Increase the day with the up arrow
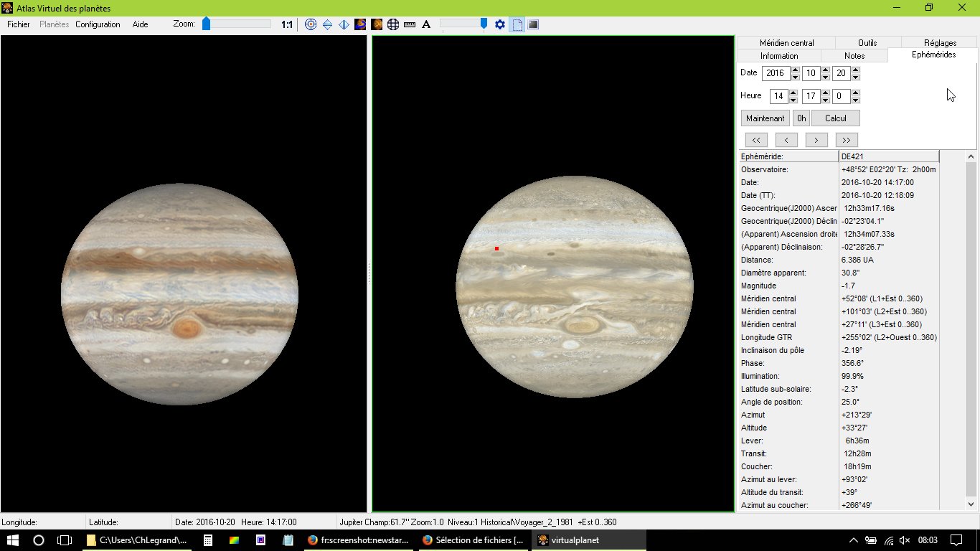 coord(855,70)
